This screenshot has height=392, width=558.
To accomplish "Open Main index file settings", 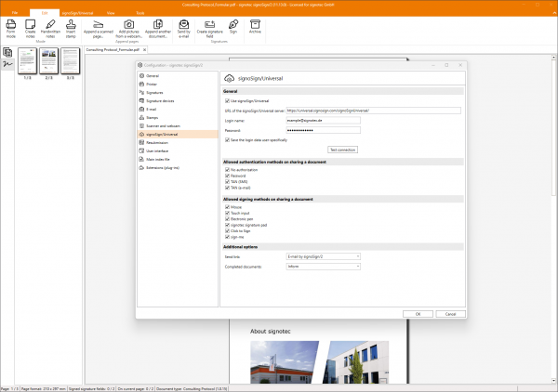I will point(178,159).
